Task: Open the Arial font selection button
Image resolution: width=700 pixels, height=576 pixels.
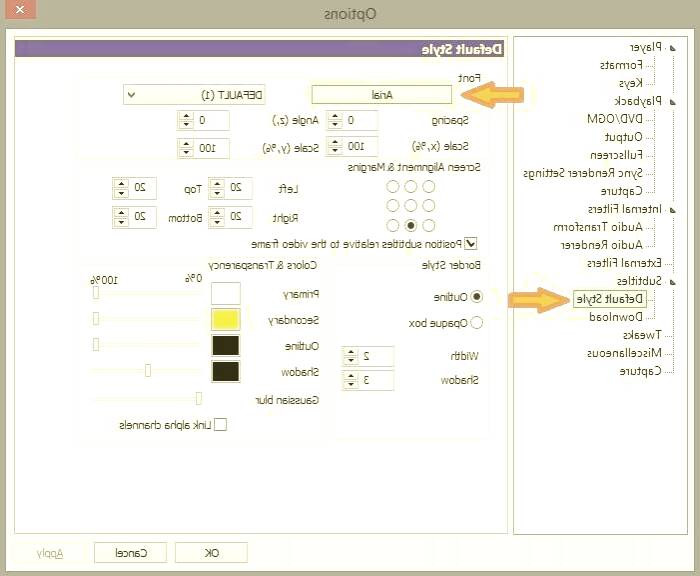Action: (x=382, y=94)
